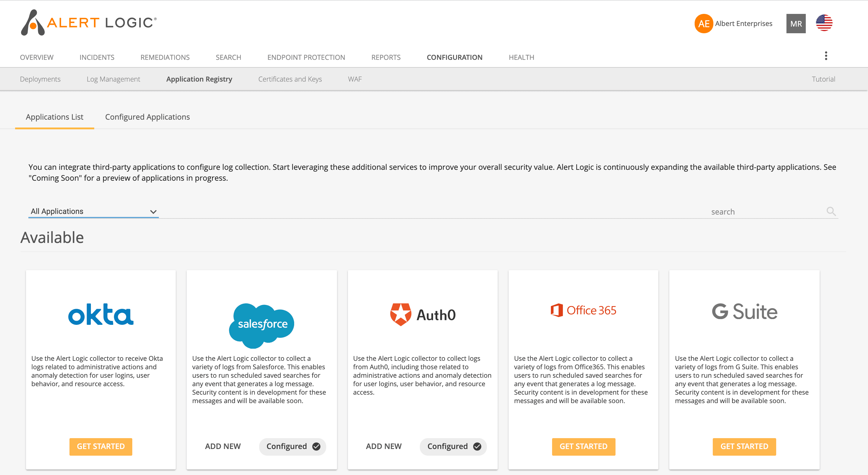Open the Tutorial link
The width and height of the screenshot is (868, 475).
click(823, 79)
